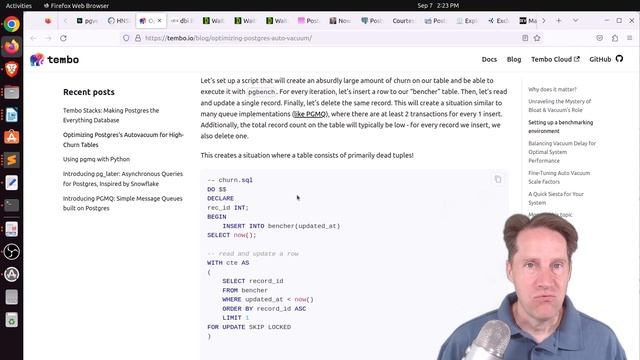Toggle reader view in the address bar
This screenshot has height=360, width=640.
[525, 38]
